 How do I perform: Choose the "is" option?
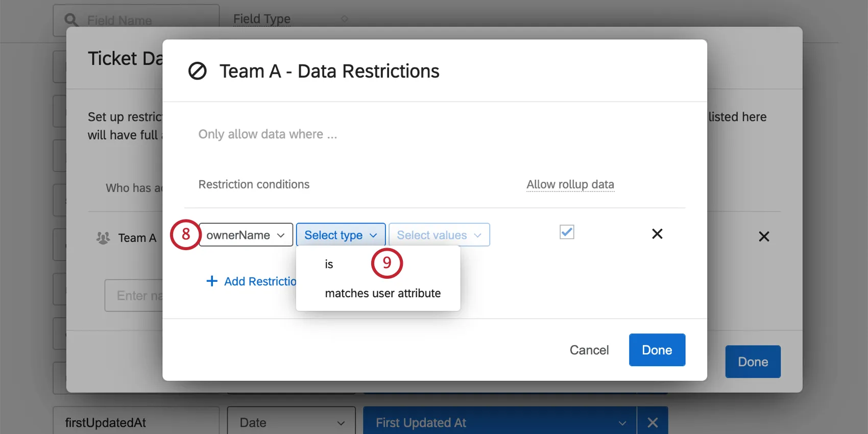[x=329, y=264]
